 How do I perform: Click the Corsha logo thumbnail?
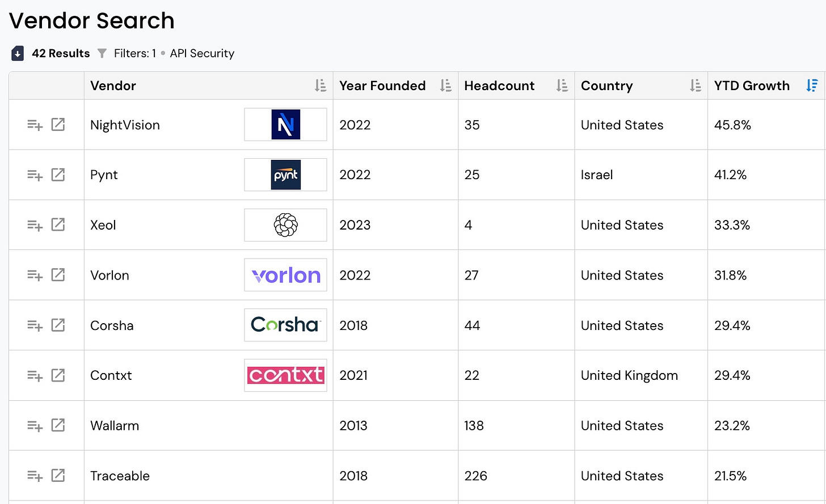pos(285,325)
